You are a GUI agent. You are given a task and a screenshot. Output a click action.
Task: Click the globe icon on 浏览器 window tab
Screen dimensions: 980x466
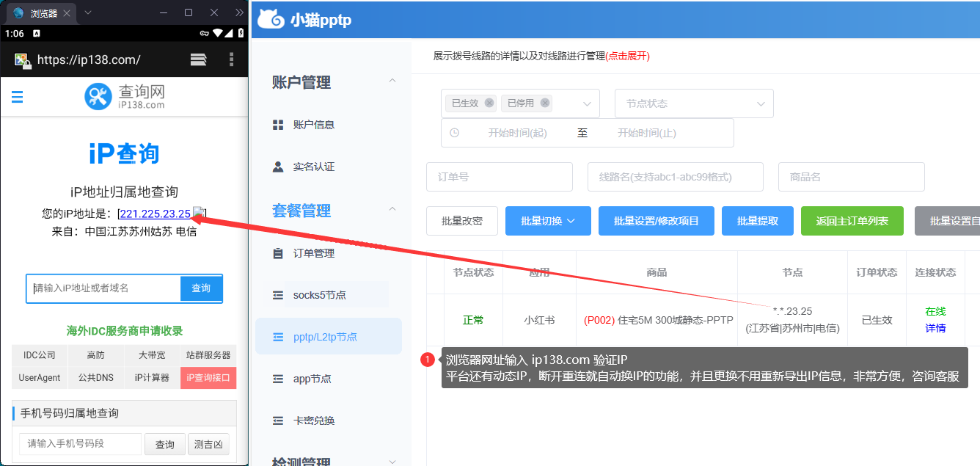point(18,12)
